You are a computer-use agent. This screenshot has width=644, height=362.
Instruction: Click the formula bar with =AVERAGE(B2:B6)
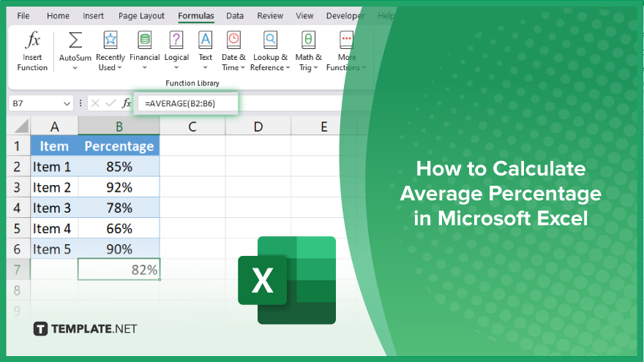187,103
